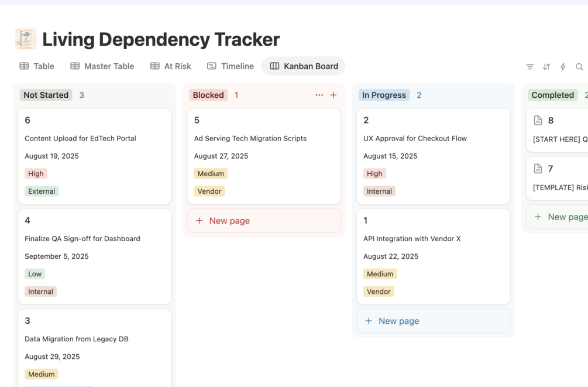Open the Master Table tab
The height and width of the screenshot is (387, 588).
pyautogui.click(x=102, y=66)
